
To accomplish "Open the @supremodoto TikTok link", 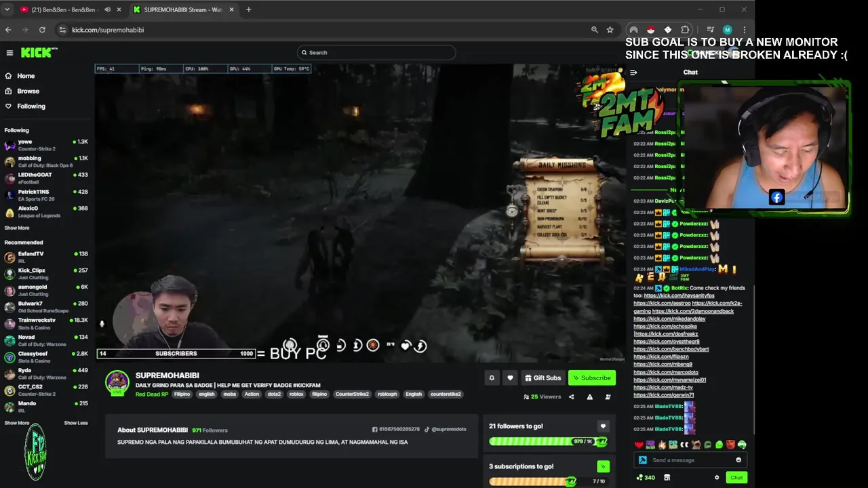I will 446,430.
